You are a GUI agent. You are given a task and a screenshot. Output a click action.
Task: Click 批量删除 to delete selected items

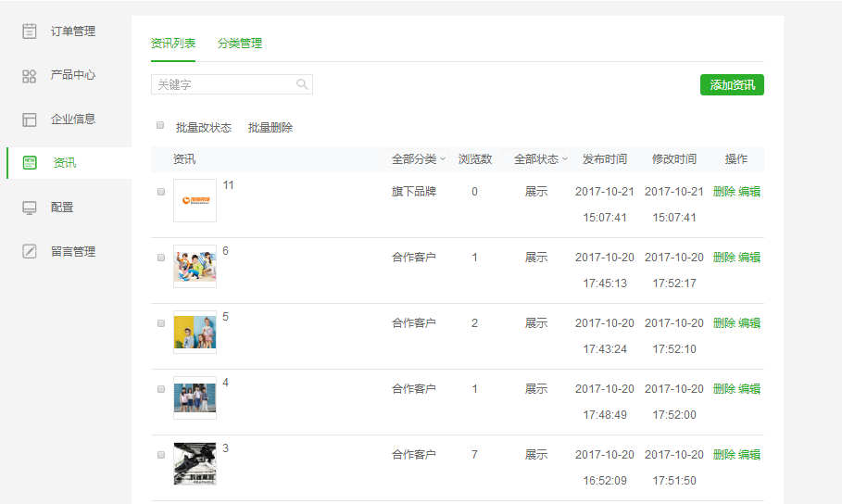[270, 128]
